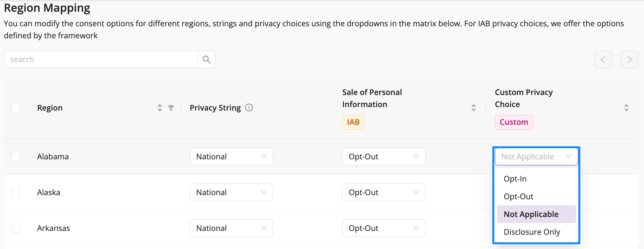Select Opt-Out in Custom Privacy dropdown list
Viewport: 644px width, 249px height.
pyautogui.click(x=536, y=196)
